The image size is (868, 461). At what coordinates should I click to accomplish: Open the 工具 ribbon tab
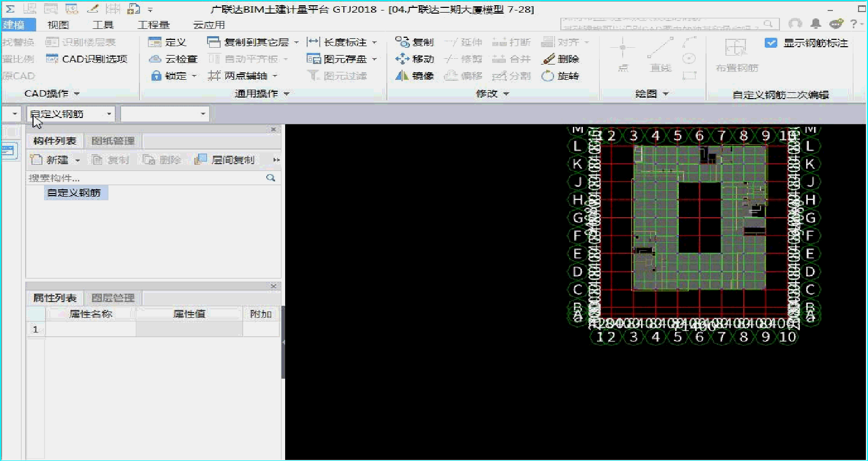point(103,25)
